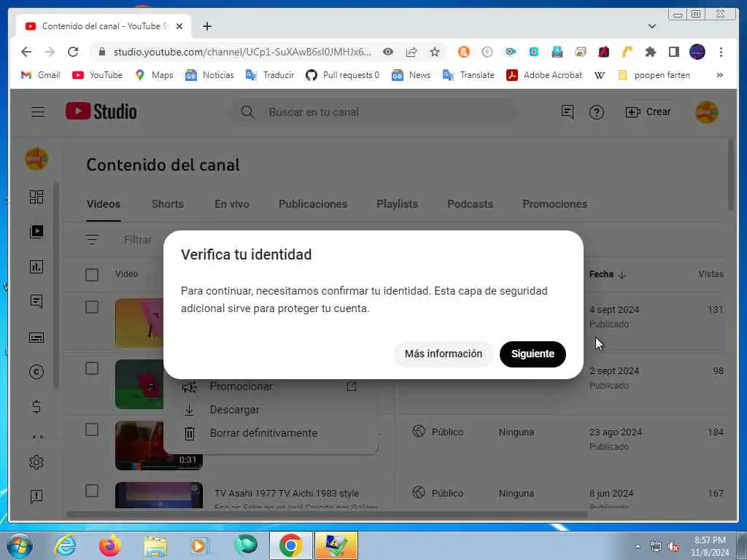Image resolution: width=747 pixels, height=560 pixels.
Task: Toggle the select-all videos checkbox
Action: pyautogui.click(x=92, y=275)
